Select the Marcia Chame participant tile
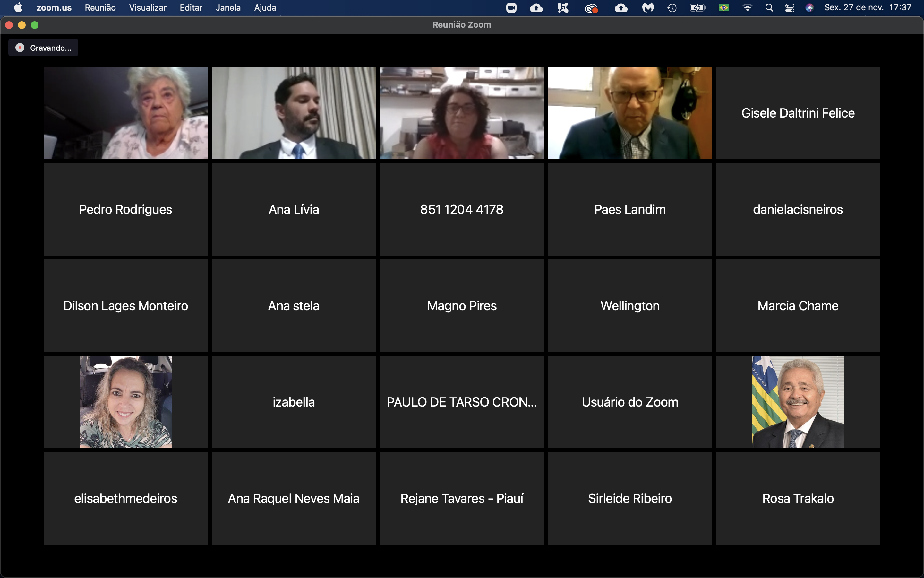This screenshot has height=578, width=924. click(798, 305)
